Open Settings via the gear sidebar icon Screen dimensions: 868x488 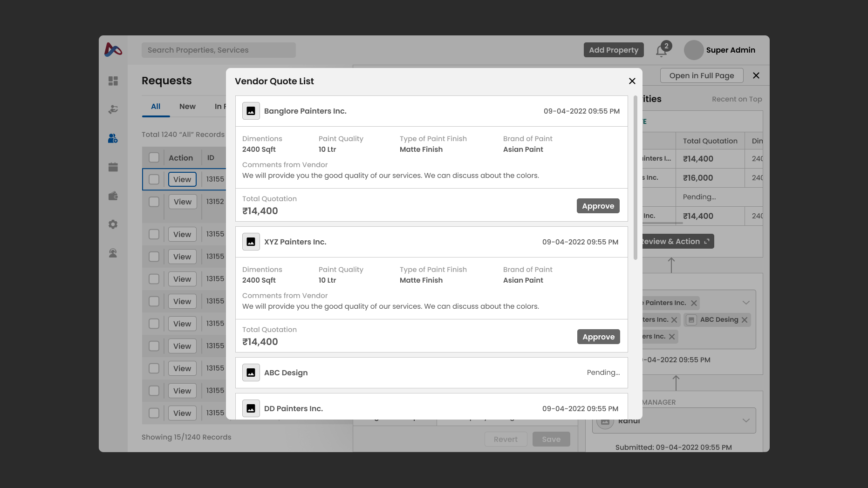113,224
